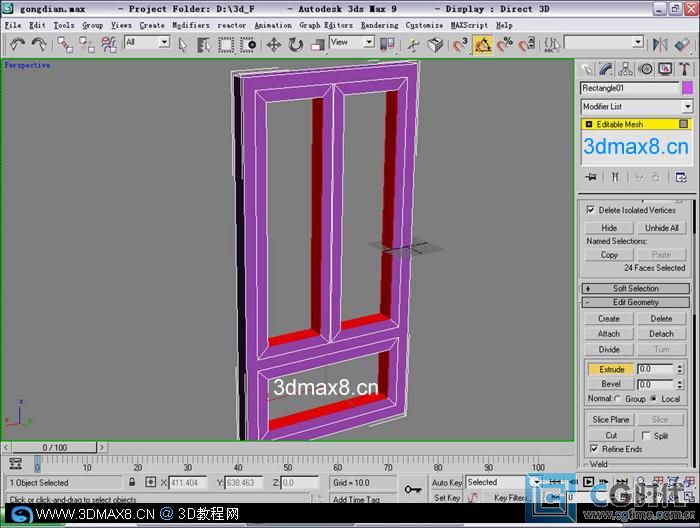Activate the Select and Move tool
Image resolution: width=700 pixels, height=528 pixels.
tap(274, 45)
